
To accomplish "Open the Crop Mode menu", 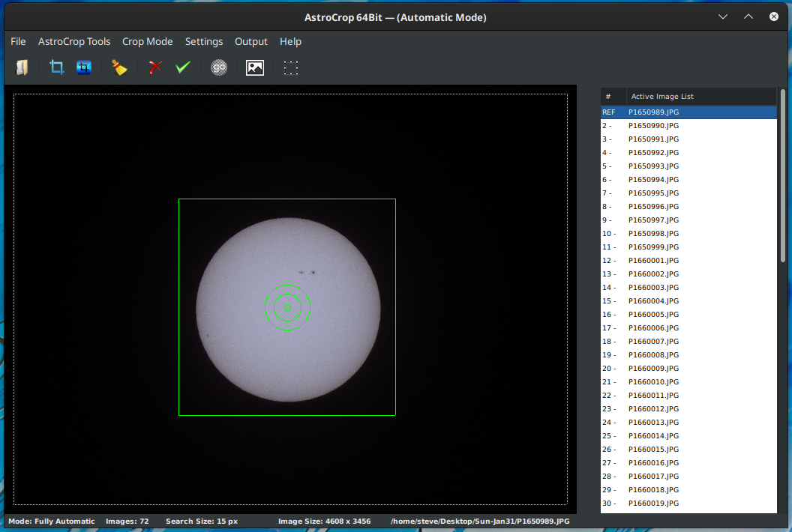I will coord(148,41).
